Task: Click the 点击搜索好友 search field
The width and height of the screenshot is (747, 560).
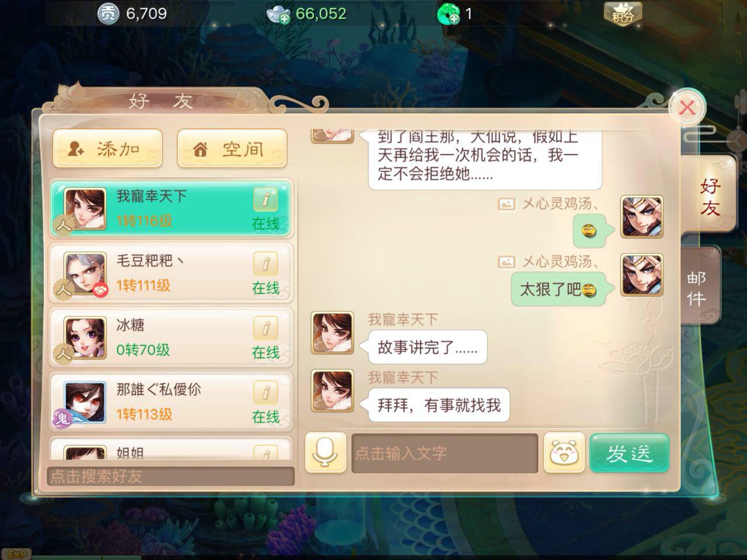Action: 170,476
